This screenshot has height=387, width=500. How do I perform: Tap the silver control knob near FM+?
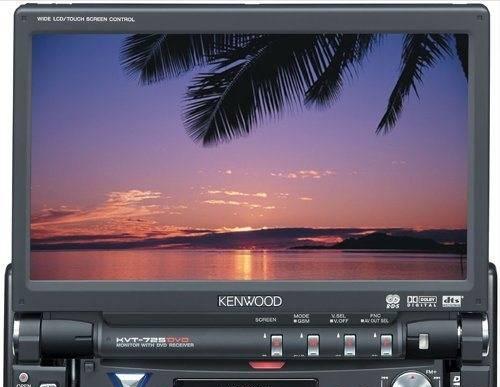(x=412, y=381)
